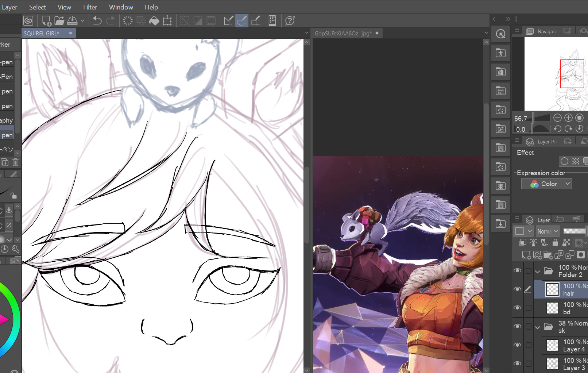This screenshot has height=373, width=588.
Task: Collapse the Folder 2 layer group
Action: pyautogui.click(x=537, y=272)
